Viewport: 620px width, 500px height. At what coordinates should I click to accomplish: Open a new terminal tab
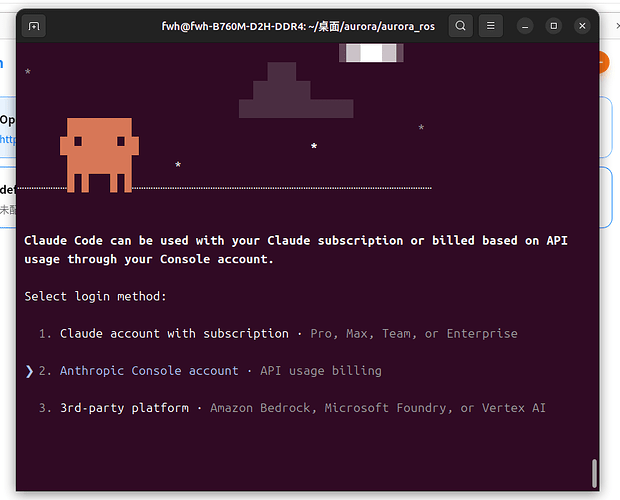click(34, 26)
